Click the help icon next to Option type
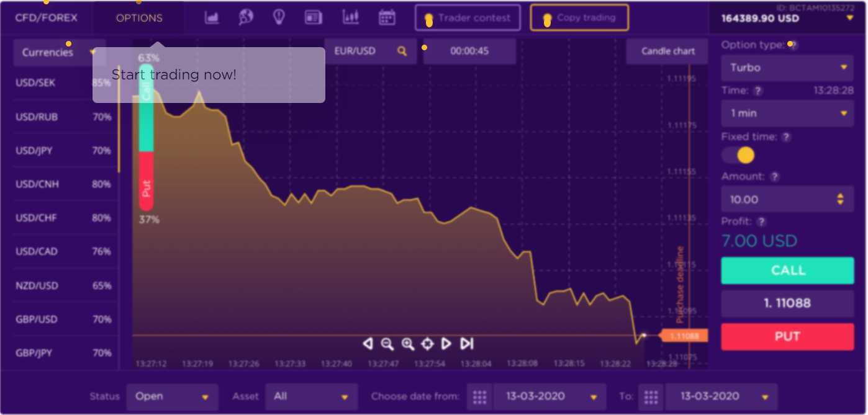This screenshot has width=868, height=415. (x=793, y=45)
